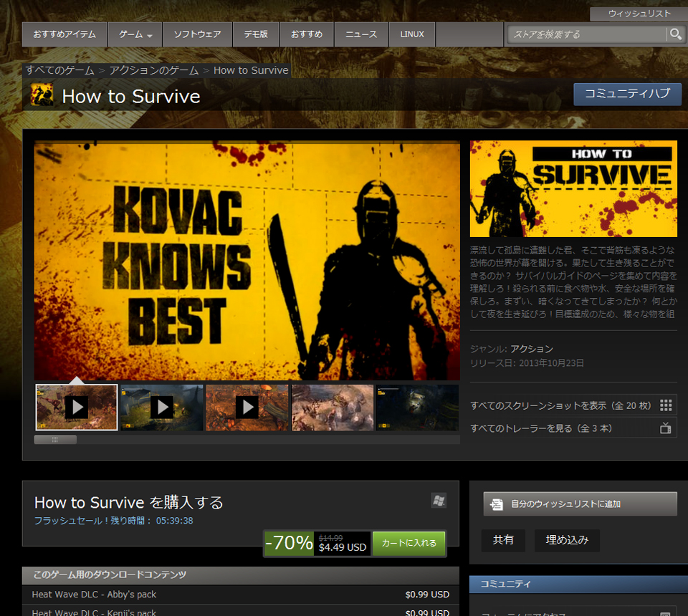
Task: Click Abby's pack $0.99 USD price
Action: [x=427, y=595]
